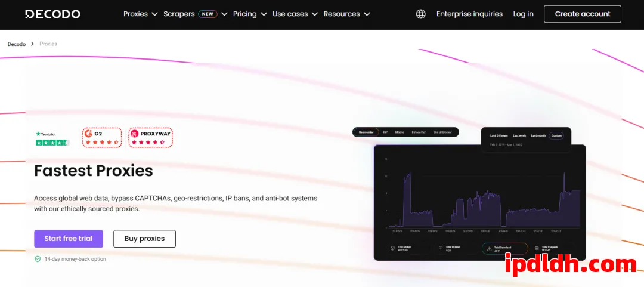Open the Proxies nav menu
This screenshot has height=287, width=644.
tap(135, 14)
